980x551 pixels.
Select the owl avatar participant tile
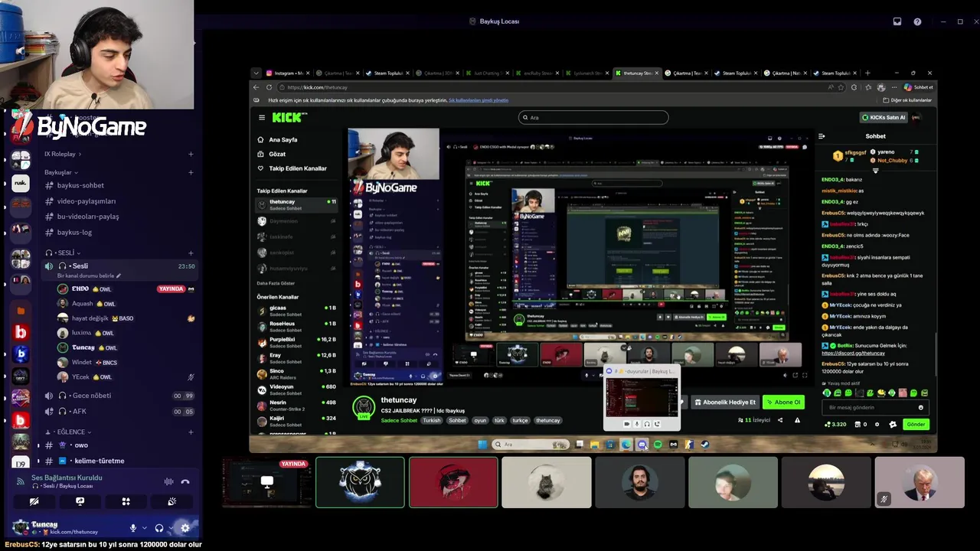point(360,482)
